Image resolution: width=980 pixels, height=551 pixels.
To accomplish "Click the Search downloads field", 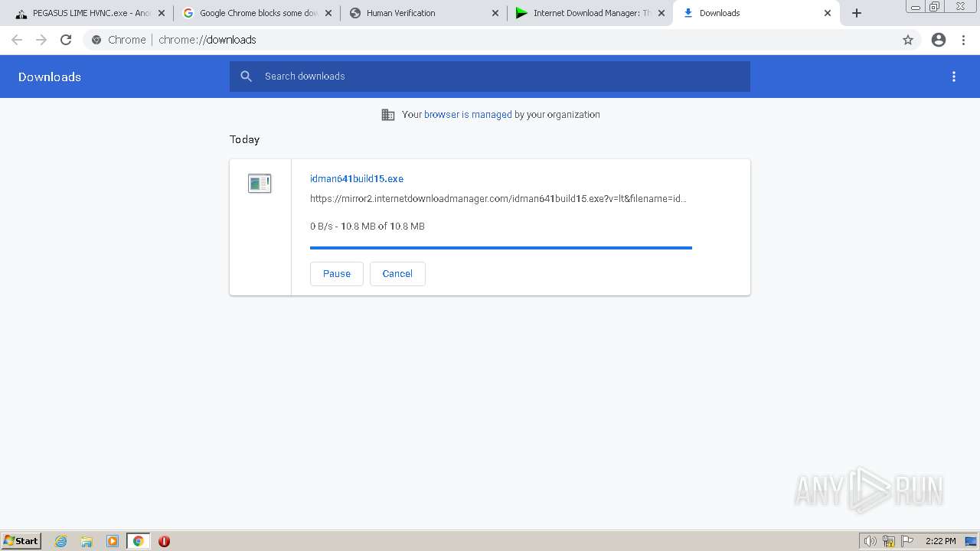I will (490, 77).
